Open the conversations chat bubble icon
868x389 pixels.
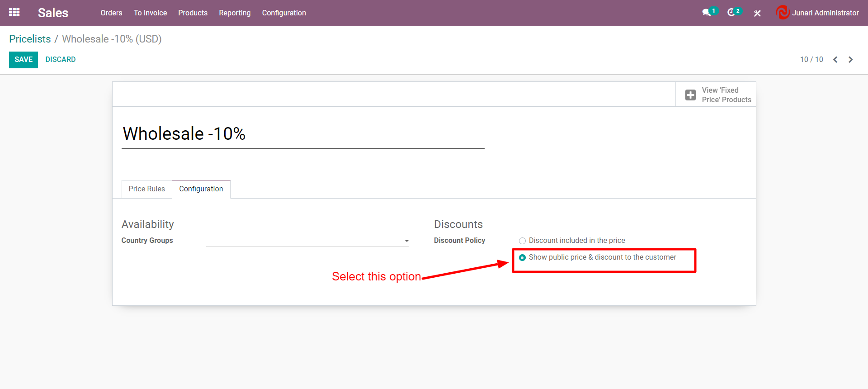click(x=706, y=13)
